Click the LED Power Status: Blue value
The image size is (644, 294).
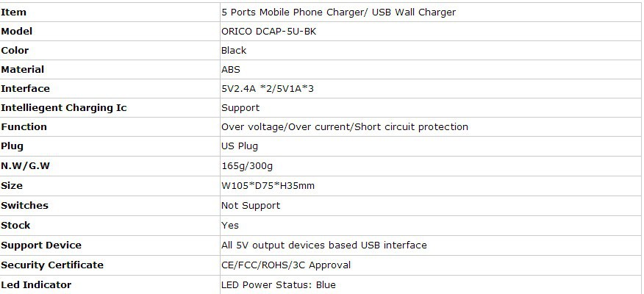tap(279, 284)
